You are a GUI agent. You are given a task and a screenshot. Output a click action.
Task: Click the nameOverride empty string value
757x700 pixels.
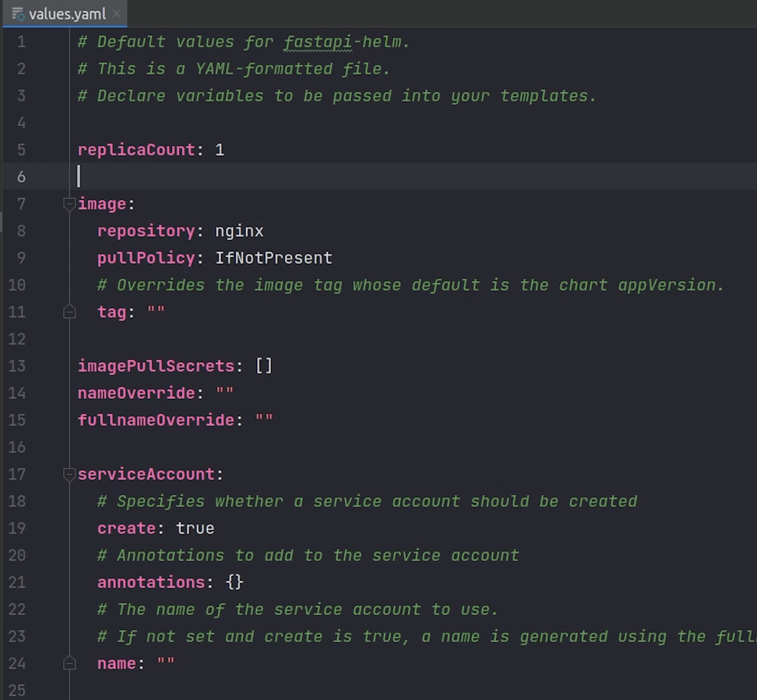click(x=224, y=393)
